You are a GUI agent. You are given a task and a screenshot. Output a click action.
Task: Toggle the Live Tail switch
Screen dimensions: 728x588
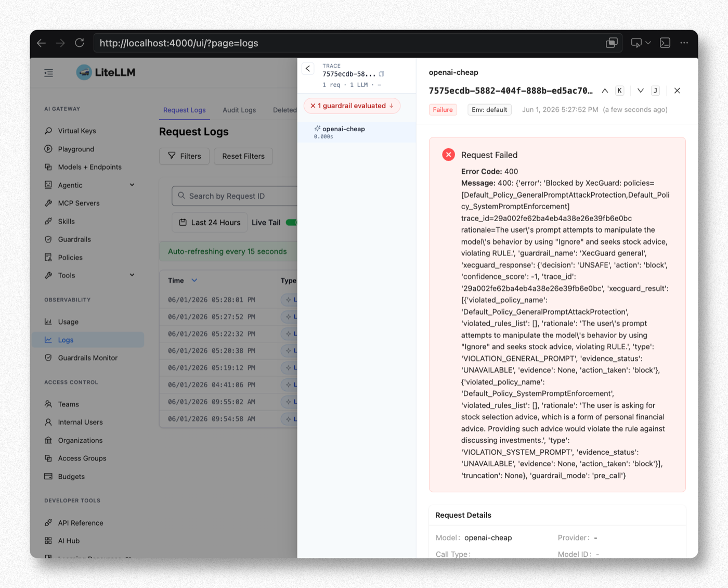pos(292,223)
